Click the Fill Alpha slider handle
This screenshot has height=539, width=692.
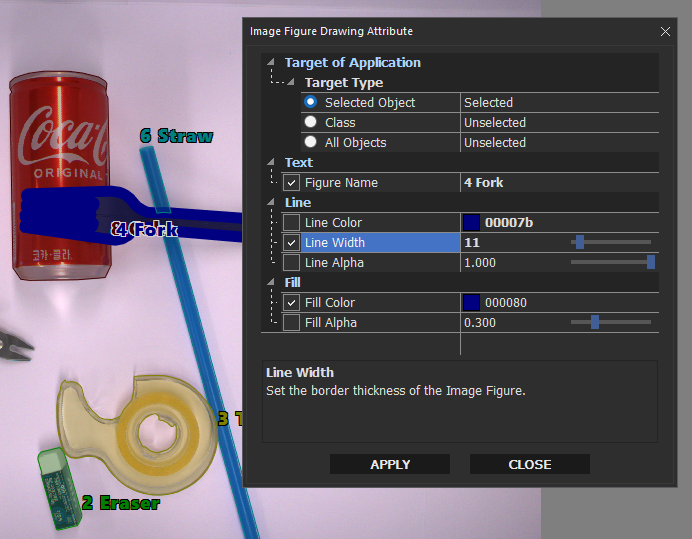pyautogui.click(x=595, y=322)
